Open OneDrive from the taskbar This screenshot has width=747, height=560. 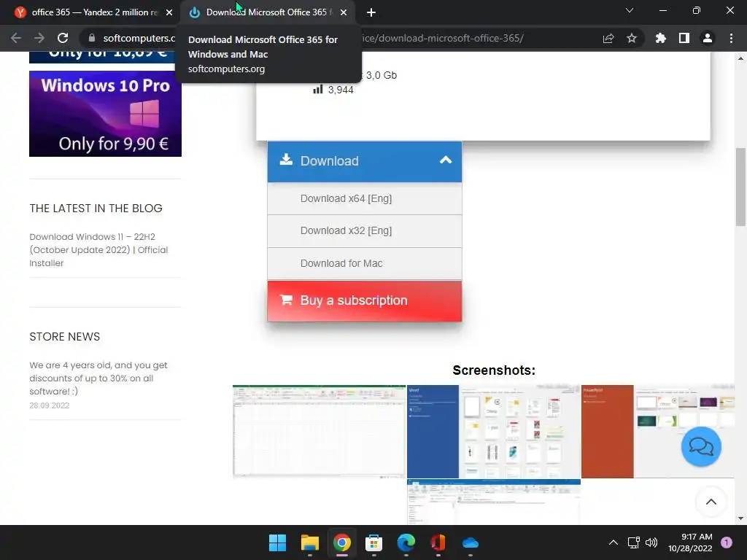click(471, 542)
